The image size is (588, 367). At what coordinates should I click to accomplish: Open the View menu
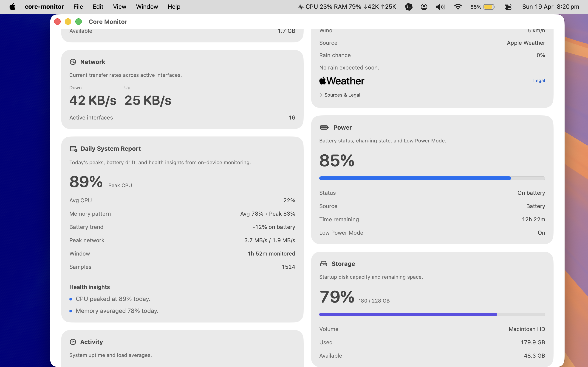(x=119, y=7)
